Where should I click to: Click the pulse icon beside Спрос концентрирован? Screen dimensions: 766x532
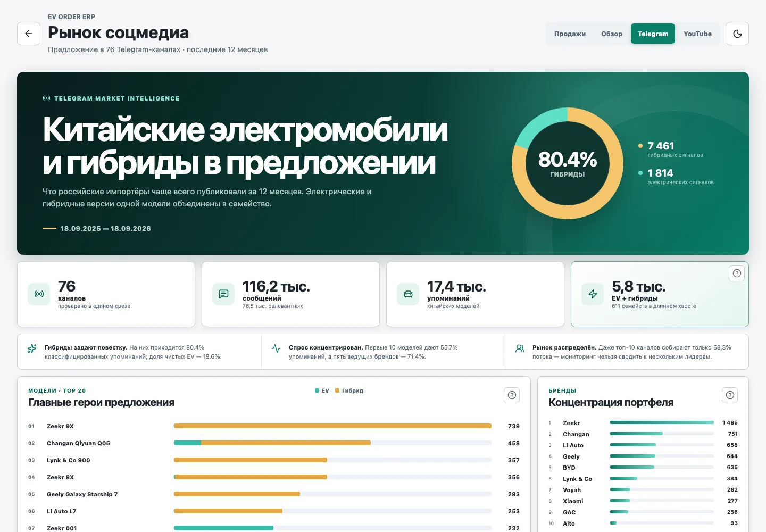tap(276, 348)
